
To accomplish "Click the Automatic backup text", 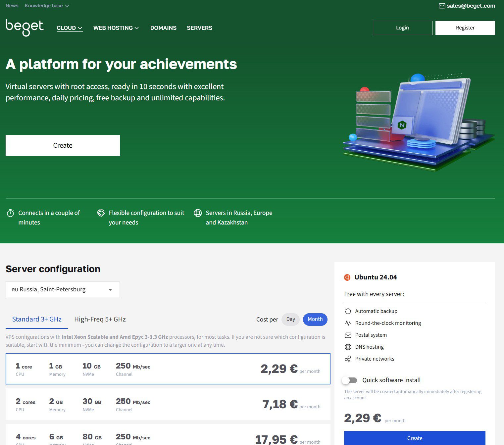I will (376, 311).
